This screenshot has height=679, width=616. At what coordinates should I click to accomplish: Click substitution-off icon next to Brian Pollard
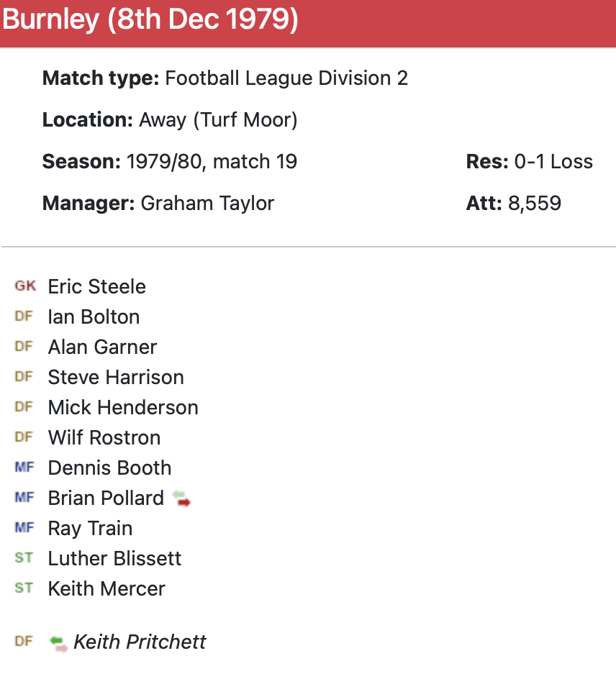[181, 498]
